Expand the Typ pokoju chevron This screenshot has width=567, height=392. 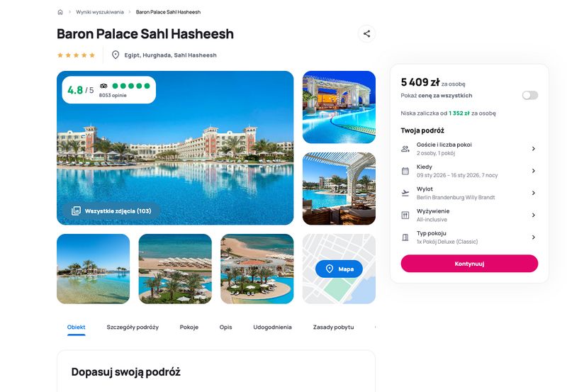[x=534, y=237]
